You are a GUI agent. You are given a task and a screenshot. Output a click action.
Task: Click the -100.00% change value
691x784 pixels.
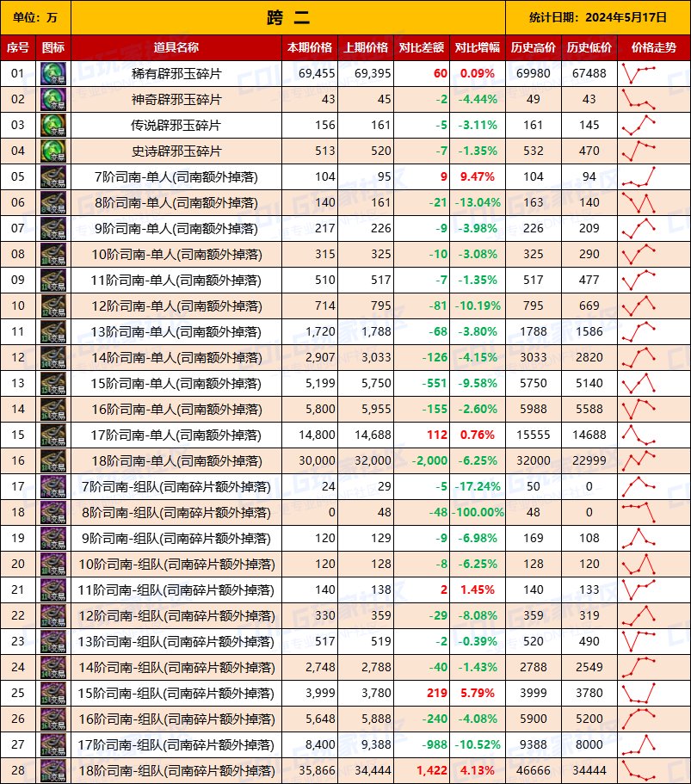click(478, 513)
